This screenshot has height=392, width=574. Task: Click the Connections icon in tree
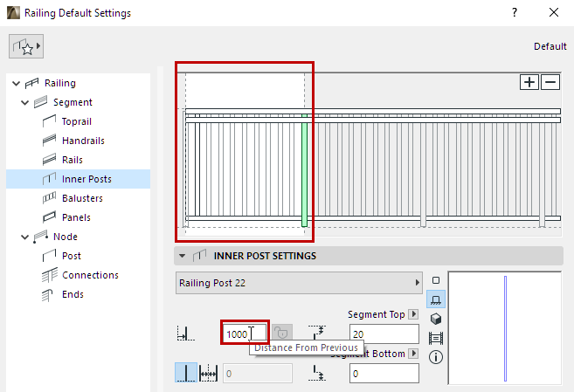point(49,275)
